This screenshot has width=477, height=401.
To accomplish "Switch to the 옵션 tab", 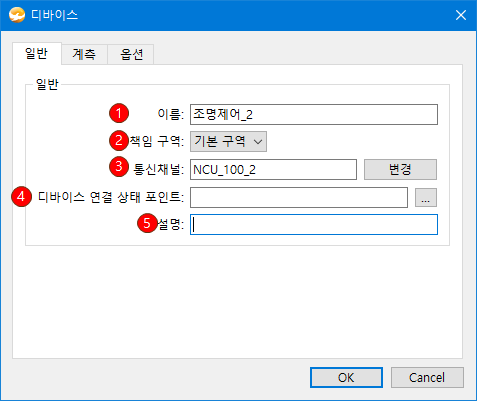I will (131, 54).
